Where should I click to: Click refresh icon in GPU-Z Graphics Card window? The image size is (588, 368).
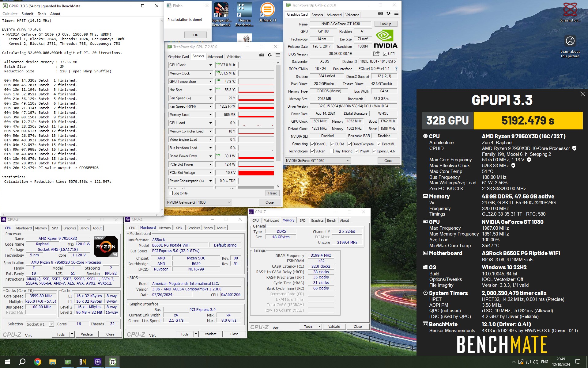388,13
